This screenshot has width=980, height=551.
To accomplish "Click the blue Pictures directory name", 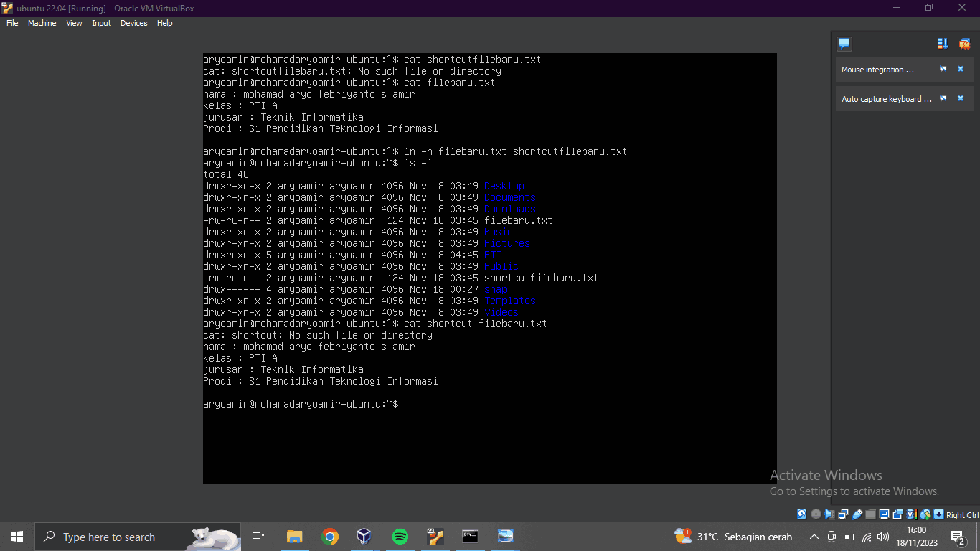I will pyautogui.click(x=507, y=243).
